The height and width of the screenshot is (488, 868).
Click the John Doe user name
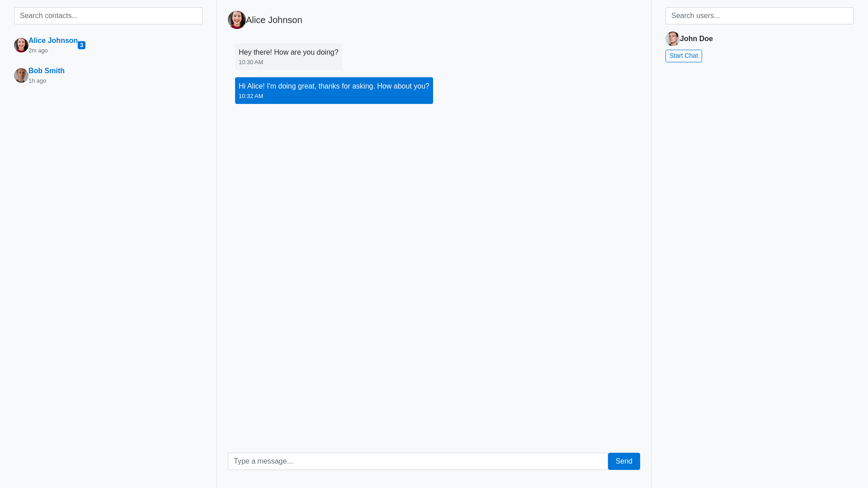click(x=696, y=39)
